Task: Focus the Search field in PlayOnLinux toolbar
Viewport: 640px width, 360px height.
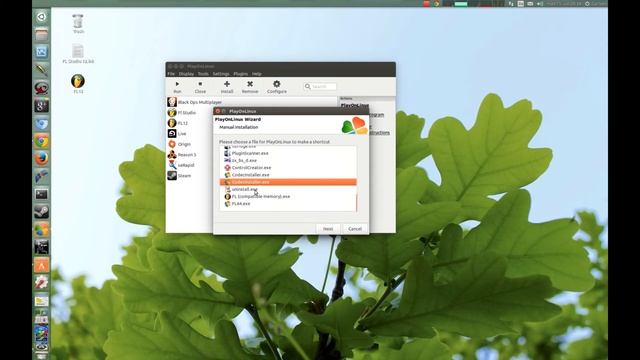Action: pyautogui.click(x=320, y=87)
